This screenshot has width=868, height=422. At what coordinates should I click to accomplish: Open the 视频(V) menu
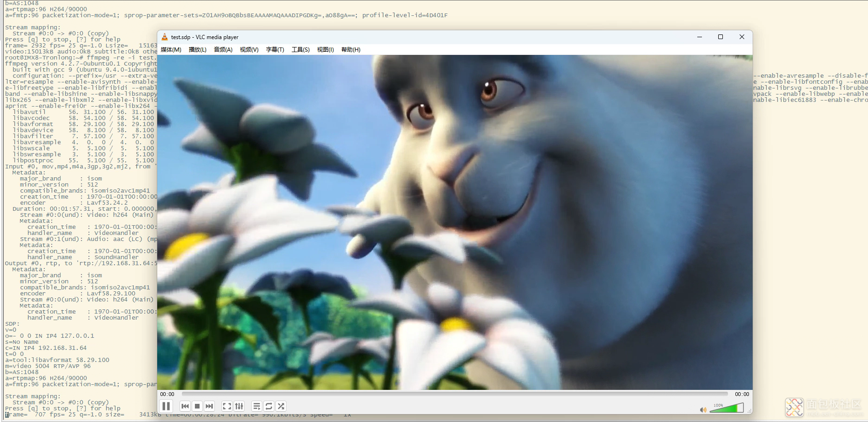coord(249,50)
